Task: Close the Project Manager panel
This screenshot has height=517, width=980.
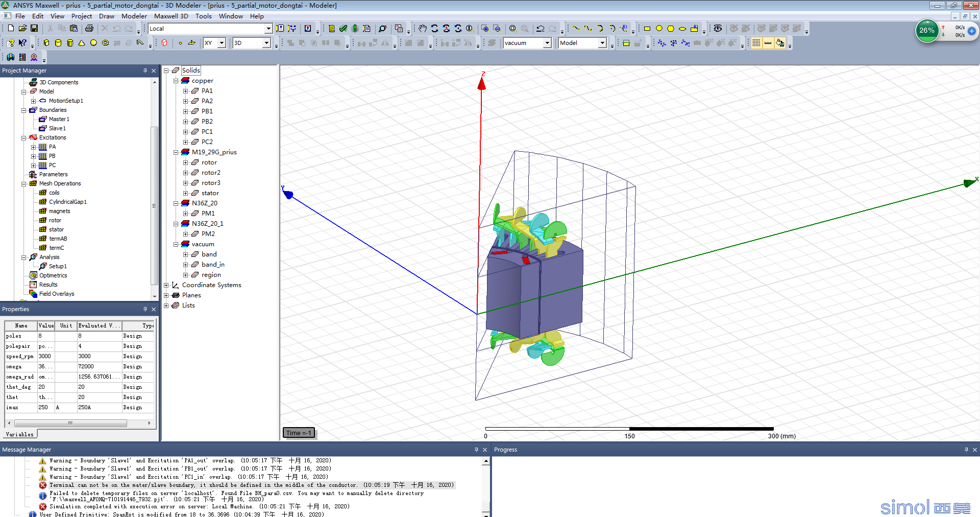Action: 154,70
